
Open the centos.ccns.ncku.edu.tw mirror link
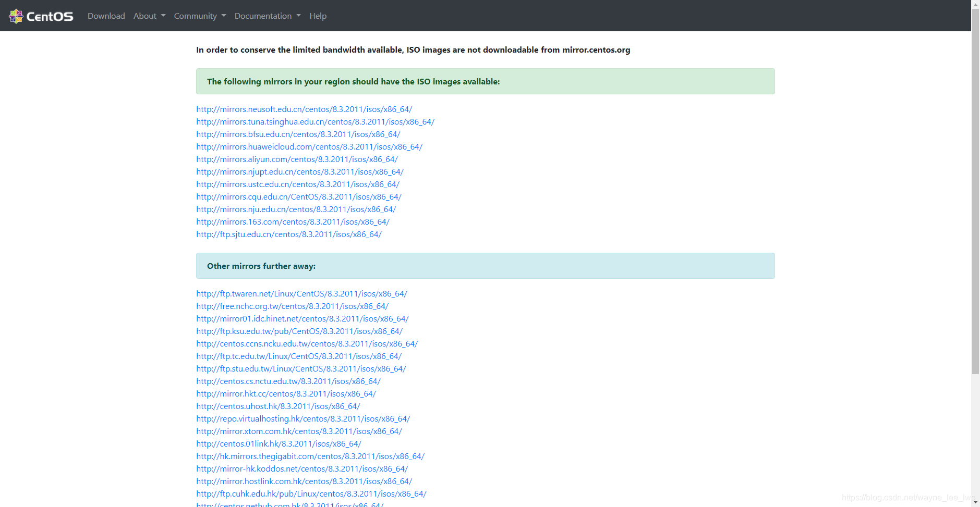tap(307, 344)
